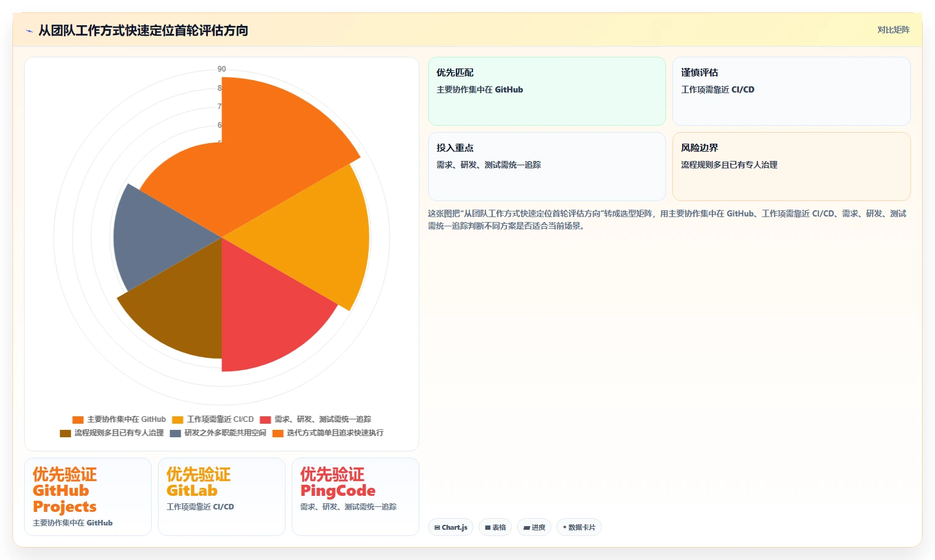Open the 投入重点 matrix card
Viewport: 935px width, 560px height.
point(546,167)
